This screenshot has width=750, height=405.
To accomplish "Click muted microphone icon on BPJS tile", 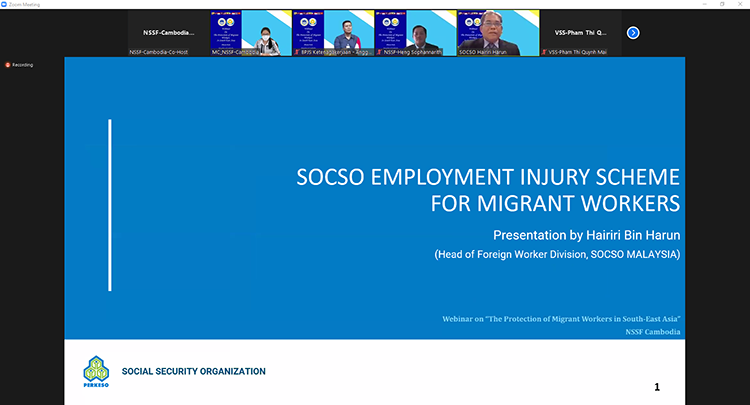I will pos(297,52).
